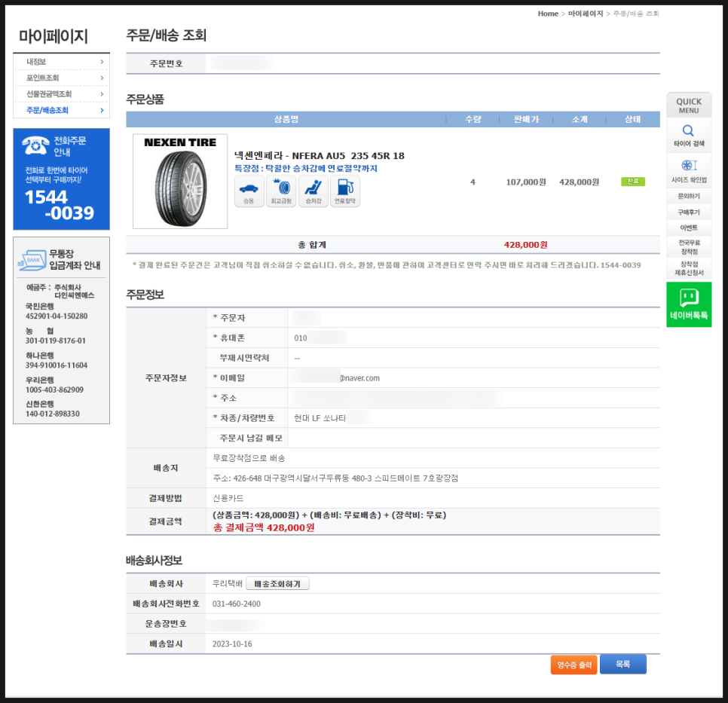This screenshot has width=728, height=703.
Task: Open the Nexen tire product thumbnail
Action: [x=180, y=182]
